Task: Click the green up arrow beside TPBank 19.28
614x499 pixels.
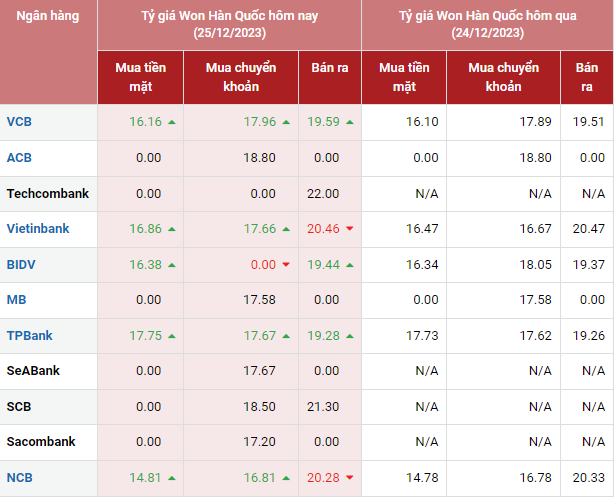Action: (x=350, y=336)
